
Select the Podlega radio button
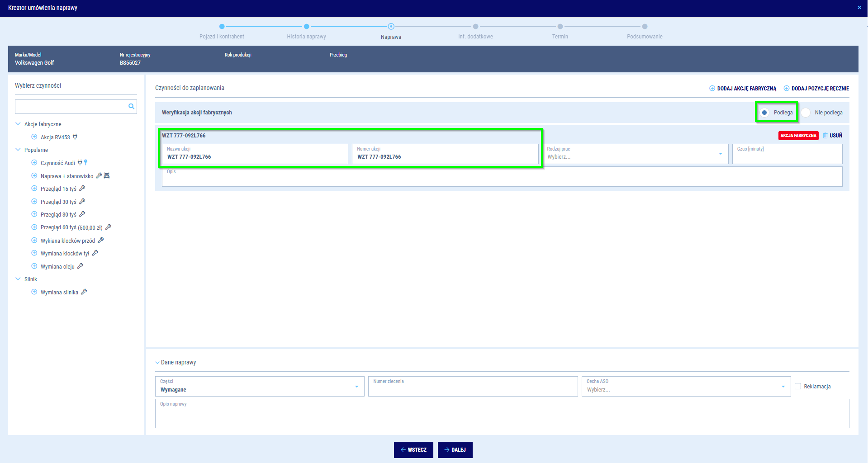coord(764,113)
